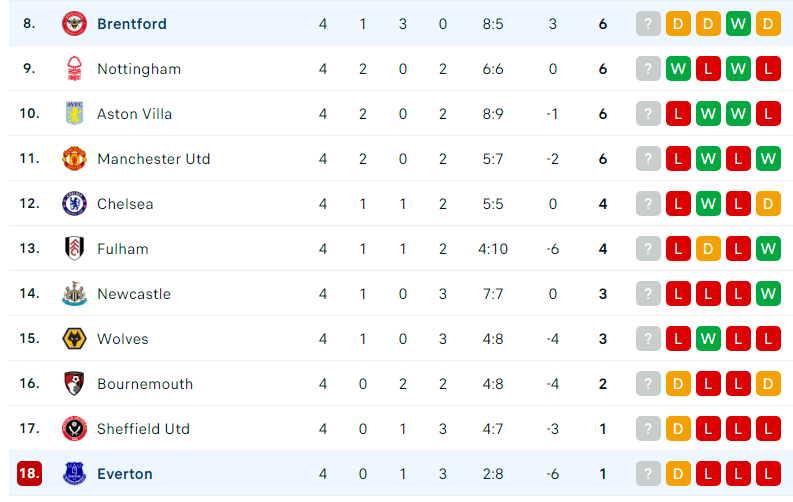Open the Brentford team link
This screenshot has width=793, height=502.
132,24
